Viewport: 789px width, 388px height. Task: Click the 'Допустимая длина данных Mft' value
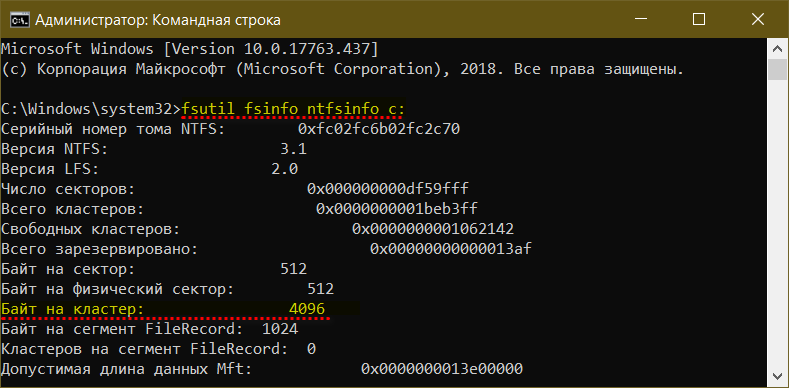[x=442, y=369]
